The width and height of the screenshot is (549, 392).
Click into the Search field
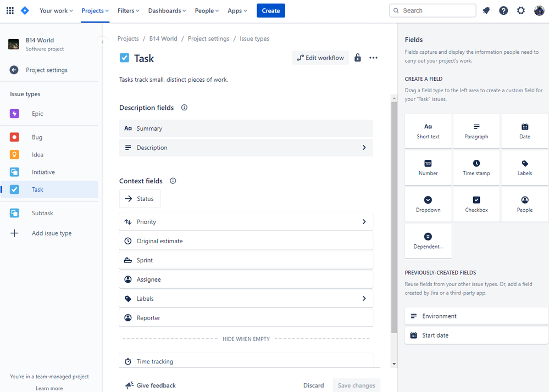tap(432, 10)
